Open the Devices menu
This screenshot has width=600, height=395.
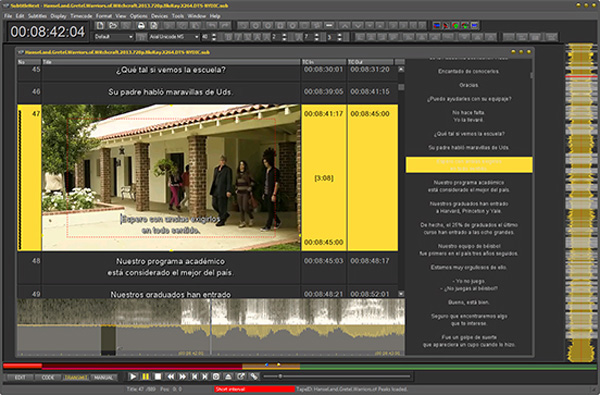[160, 16]
